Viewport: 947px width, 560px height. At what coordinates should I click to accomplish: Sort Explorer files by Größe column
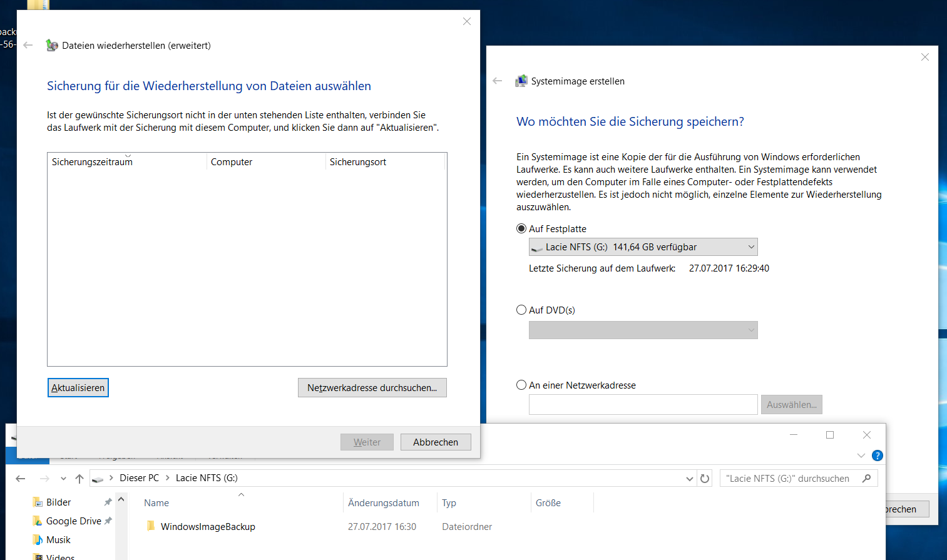click(562, 502)
